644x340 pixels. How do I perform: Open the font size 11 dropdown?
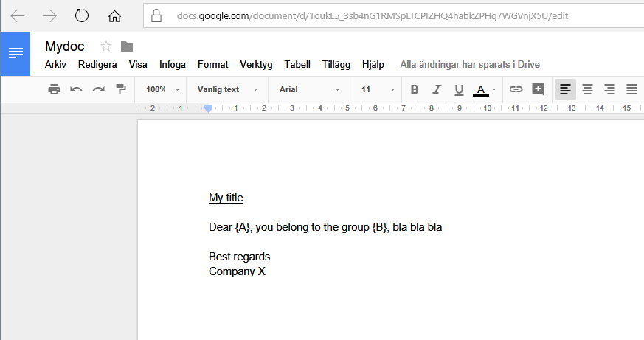click(x=378, y=89)
